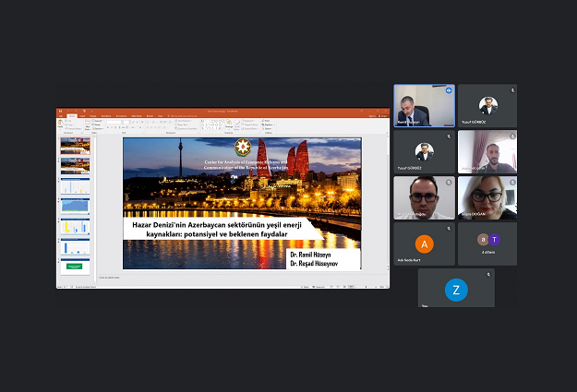Select the green last slide thumbnail
577x392 pixels.
[x=75, y=266]
